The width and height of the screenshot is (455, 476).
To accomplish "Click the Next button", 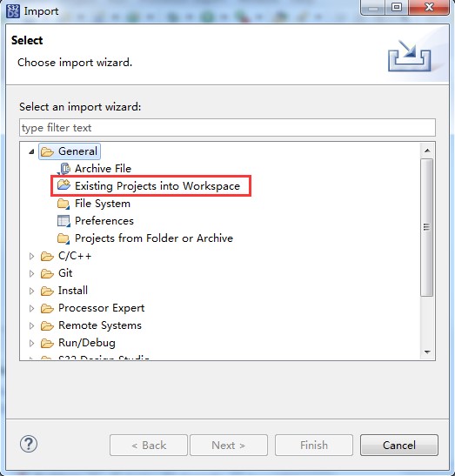I will (x=229, y=445).
